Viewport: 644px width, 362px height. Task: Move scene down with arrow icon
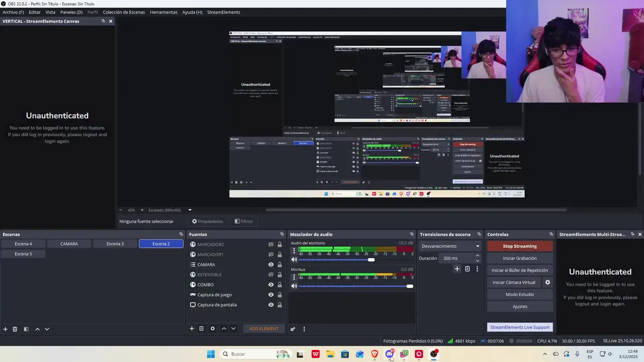[47, 329]
